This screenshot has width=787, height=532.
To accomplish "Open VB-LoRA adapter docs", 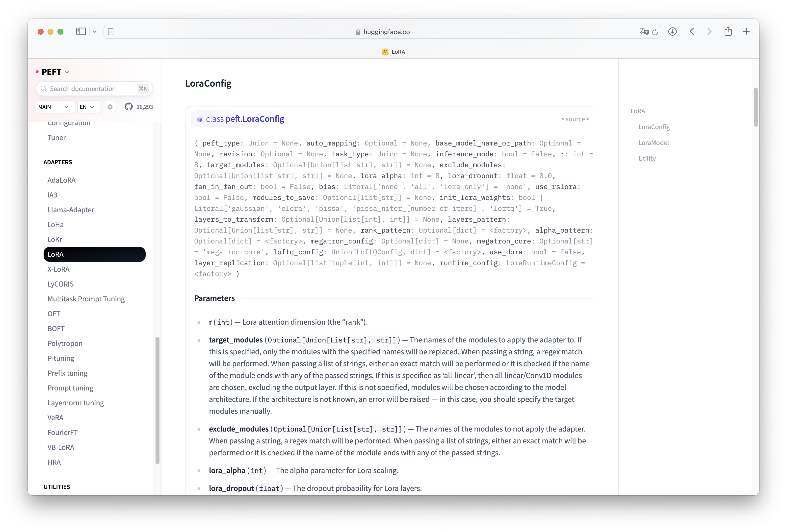I will tap(61, 447).
